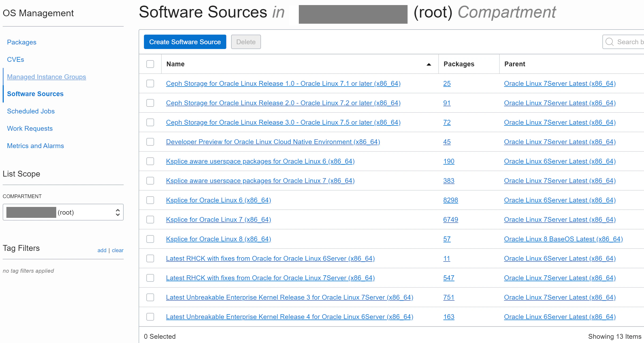
Task: Open the 25 packages link
Action: pyautogui.click(x=447, y=83)
